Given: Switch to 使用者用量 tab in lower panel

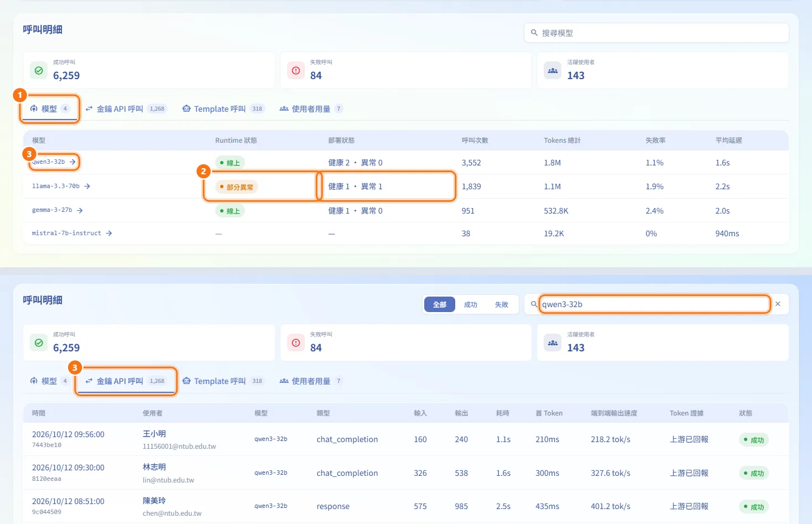Looking at the screenshot, I should 311,381.
